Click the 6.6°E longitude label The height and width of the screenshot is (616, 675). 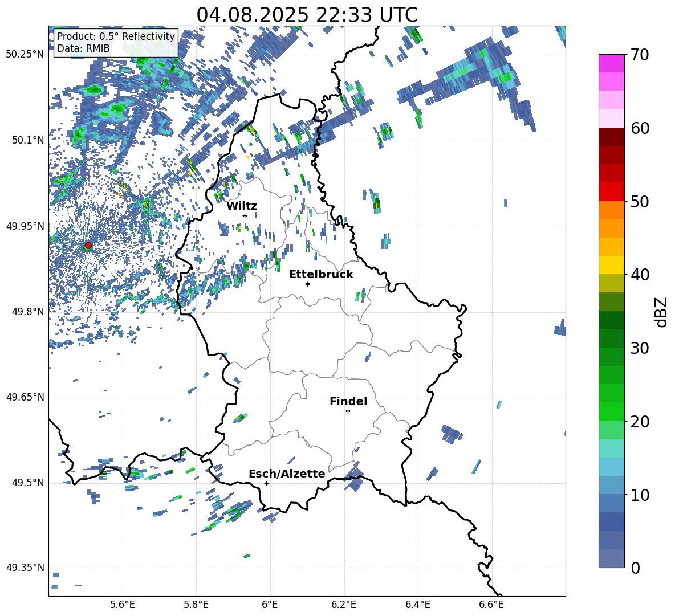point(491,605)
